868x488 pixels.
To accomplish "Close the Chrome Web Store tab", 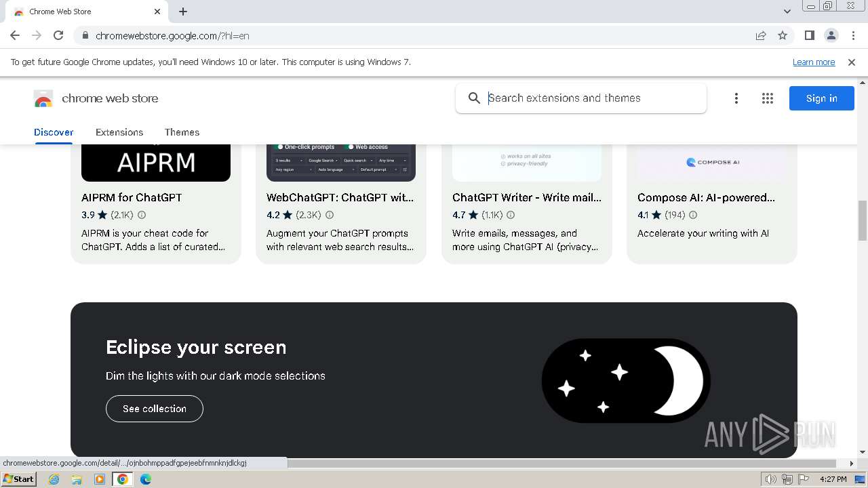I will pos(157,12).
